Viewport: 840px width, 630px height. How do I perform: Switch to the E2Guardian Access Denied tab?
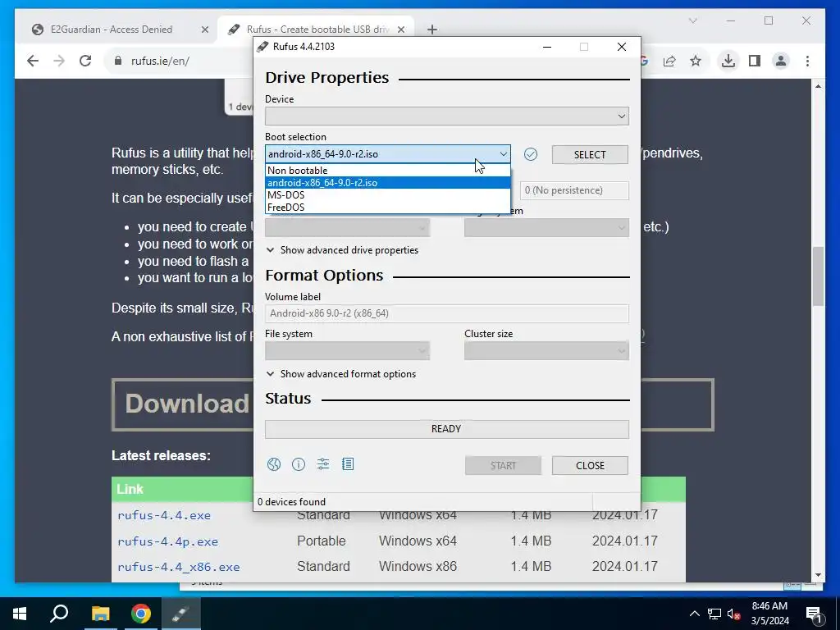click(x=112, y=30)
